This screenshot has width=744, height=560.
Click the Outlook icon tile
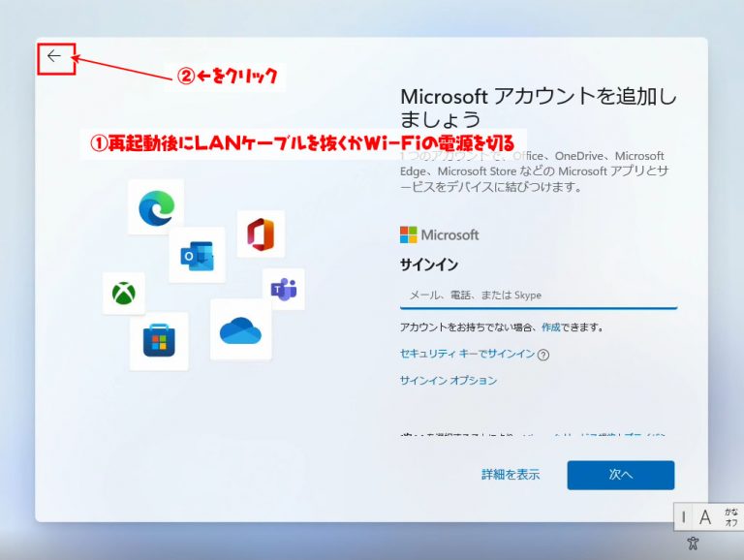[197, 256]
